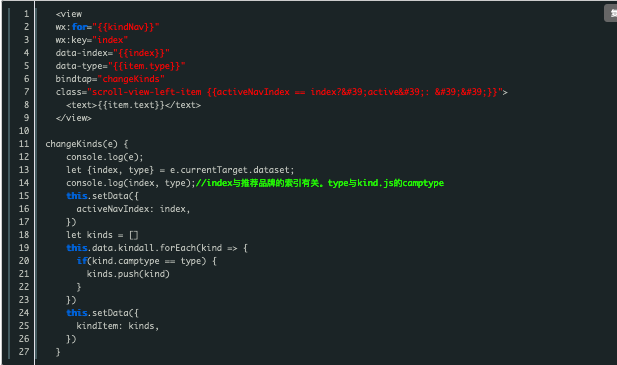The width and height of the screenshot is (617, 365).
Task: Click the green comment text on line 14
Action: pos(320,183)
